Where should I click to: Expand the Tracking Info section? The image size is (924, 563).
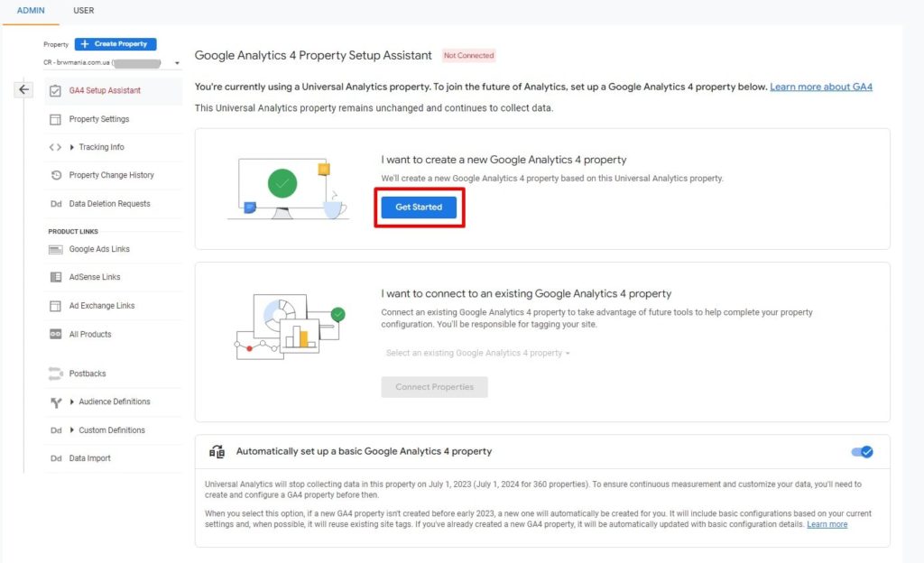point(101,146)
